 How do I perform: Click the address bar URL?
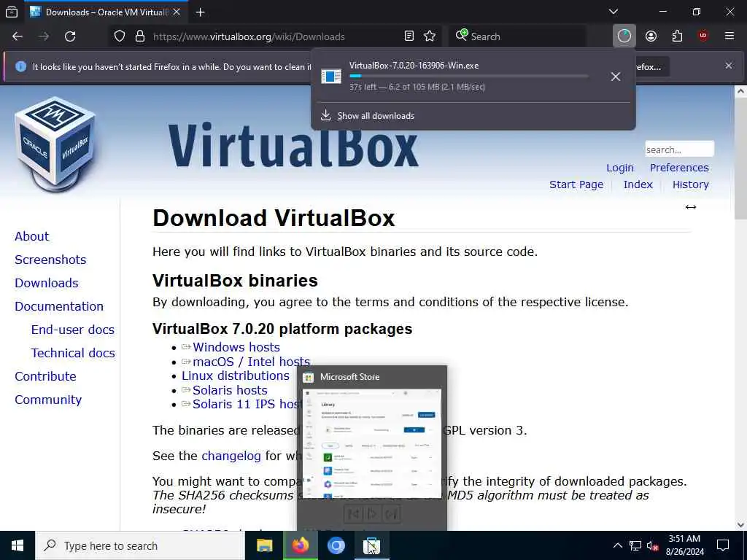tap(249, 36)
